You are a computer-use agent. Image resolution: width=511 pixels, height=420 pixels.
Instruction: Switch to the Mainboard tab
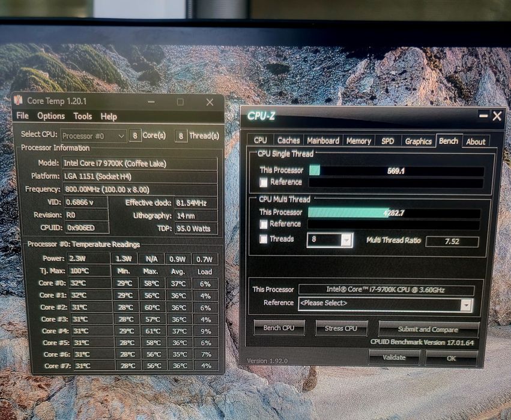point(323,140)
